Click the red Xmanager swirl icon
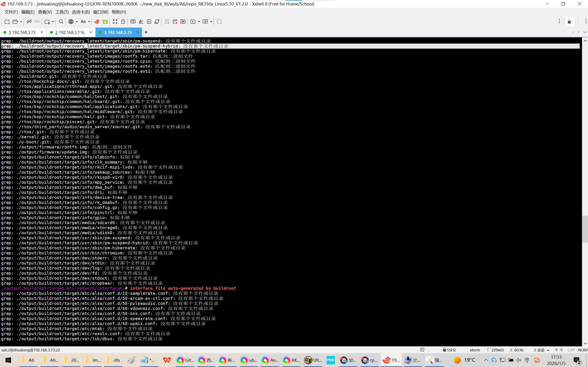The height and width of the screenshot is (367, 588). [97, 22]
